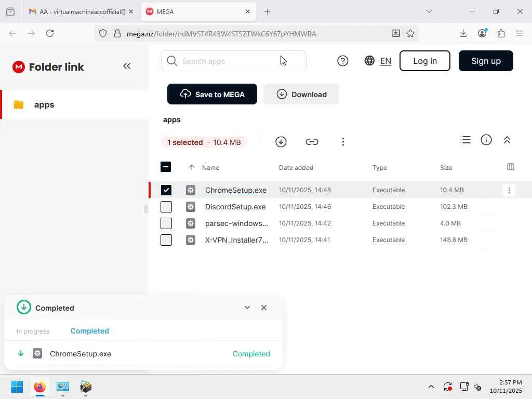Click the Download button

[301, 94]
